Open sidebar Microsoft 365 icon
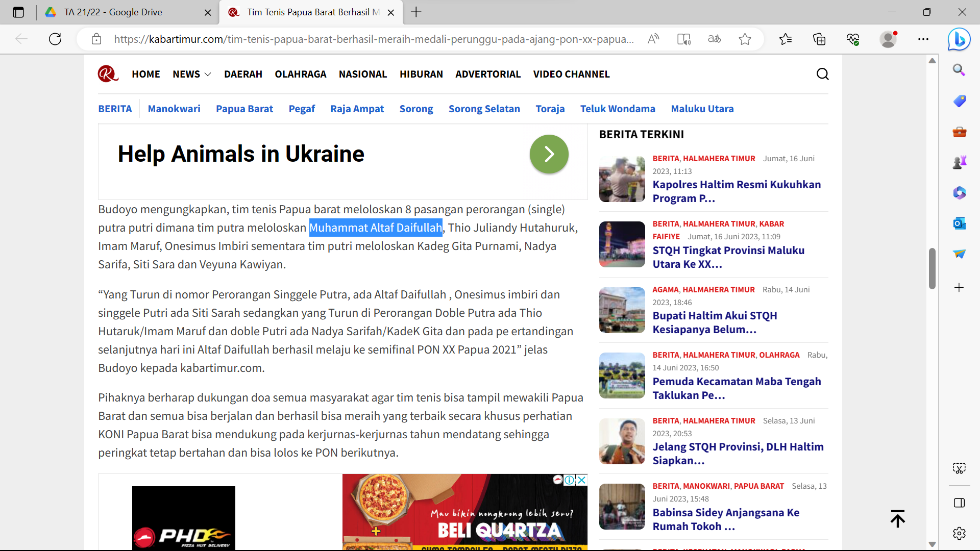Screen dimensions: 980x551 (x=959, y=193)
